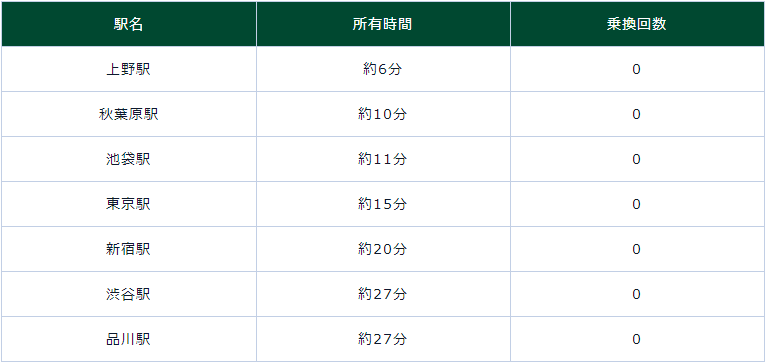The height and width of the screenshot is (364, 767).
Task: Click the 約20分 travel time cell
Action: click(383, 249)
